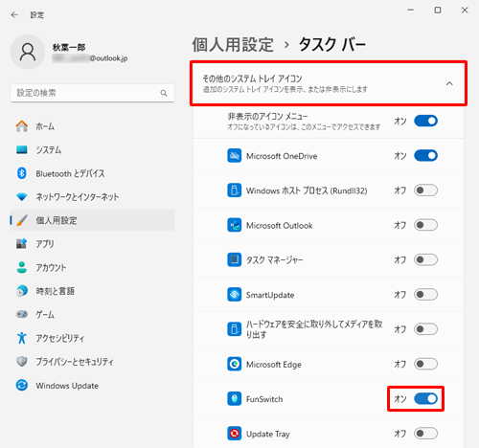479x448 pixels.
Task: Open アクセシビリティ settings
Action: 93,338
